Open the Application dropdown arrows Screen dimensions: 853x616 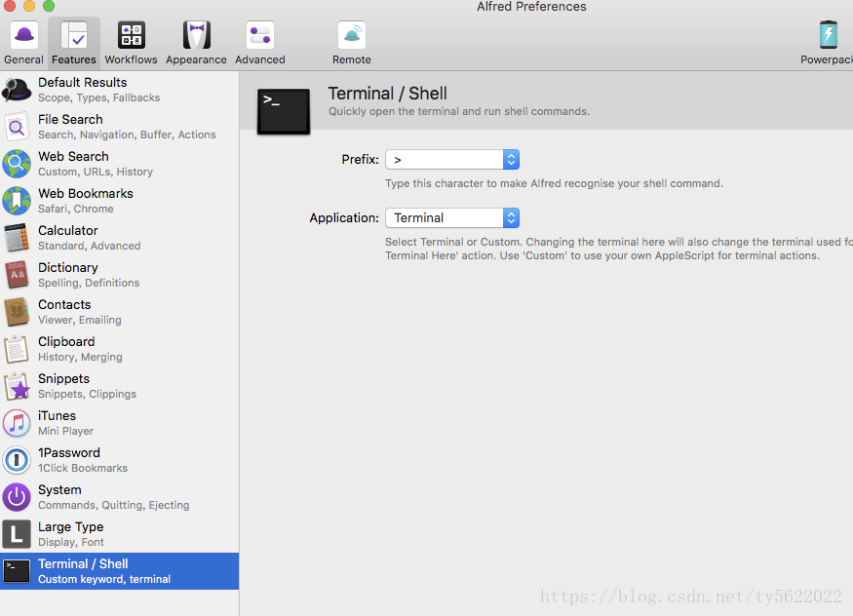(x=511, y=218)
